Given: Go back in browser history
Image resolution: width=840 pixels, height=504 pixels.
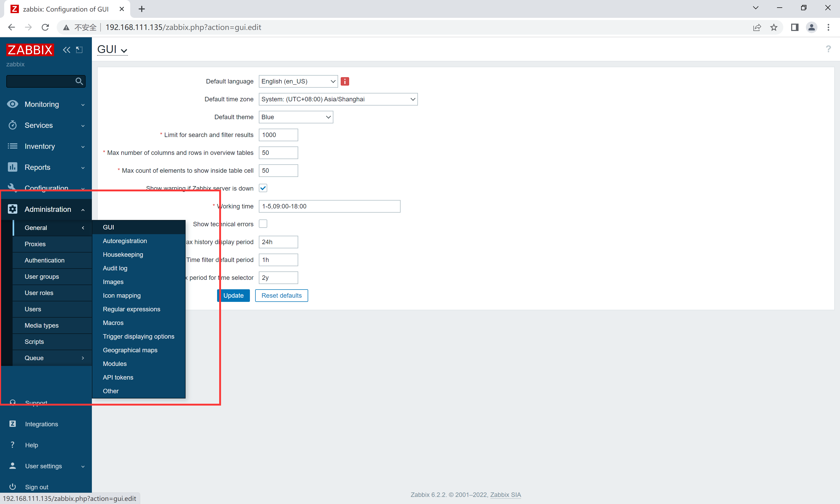Looking at the screenshot, I should click(11, 27).
